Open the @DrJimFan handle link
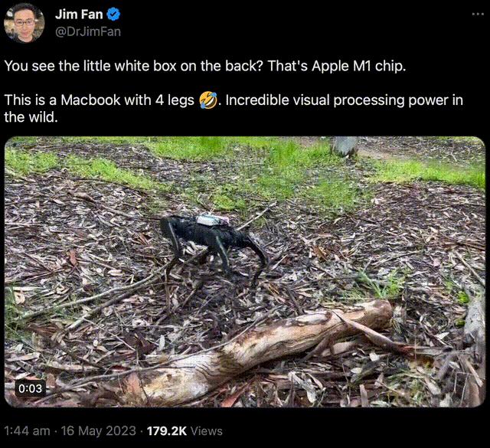 pyautogui.click(x=88, y=31)
